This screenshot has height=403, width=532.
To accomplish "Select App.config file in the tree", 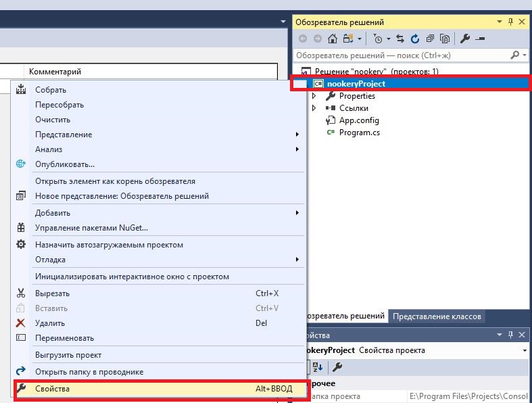I will tap(359, 120).
